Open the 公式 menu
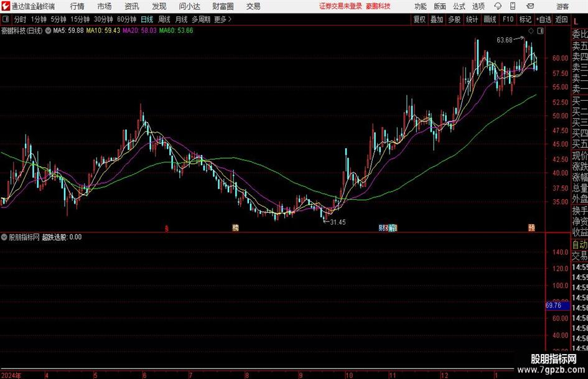Viewport: 588px width, 379px height. (x=459, y=6)
